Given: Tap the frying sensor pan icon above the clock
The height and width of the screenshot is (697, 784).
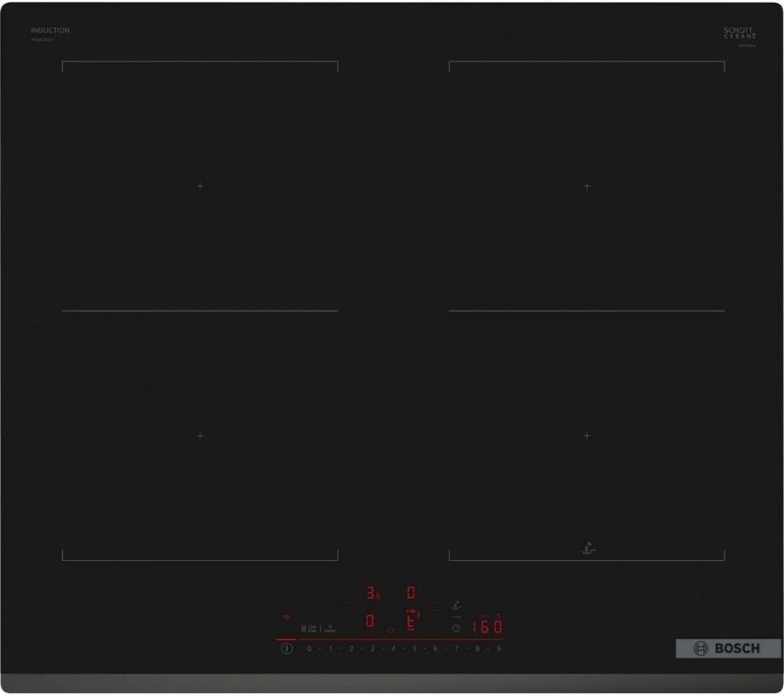Looking at the screenshot, I should click(457, 606).
